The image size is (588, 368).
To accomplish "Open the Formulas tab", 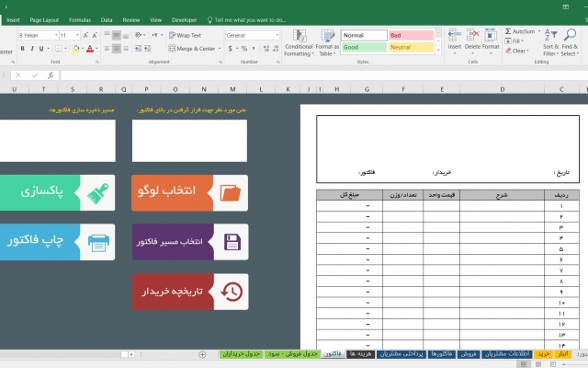I will (80, 20).
